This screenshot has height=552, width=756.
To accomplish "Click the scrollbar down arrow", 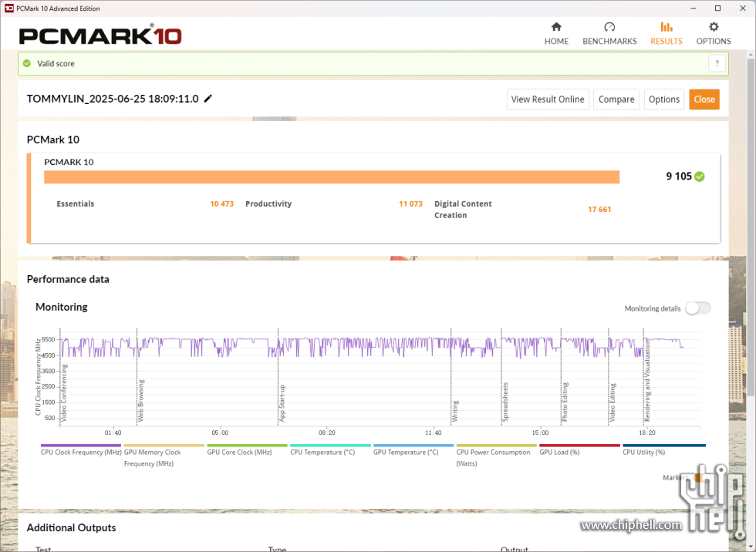I will pos(751,547).
